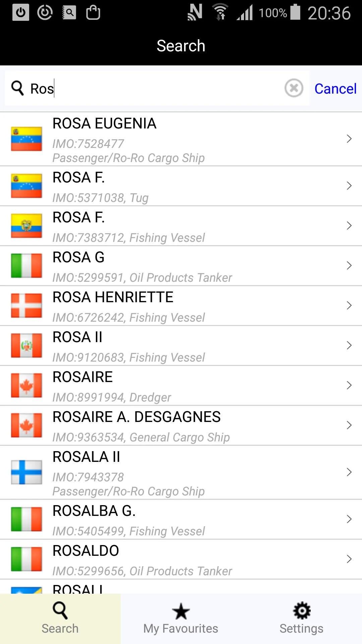Open the ROSA EUGENIA ship entry

tap(181, 139)
